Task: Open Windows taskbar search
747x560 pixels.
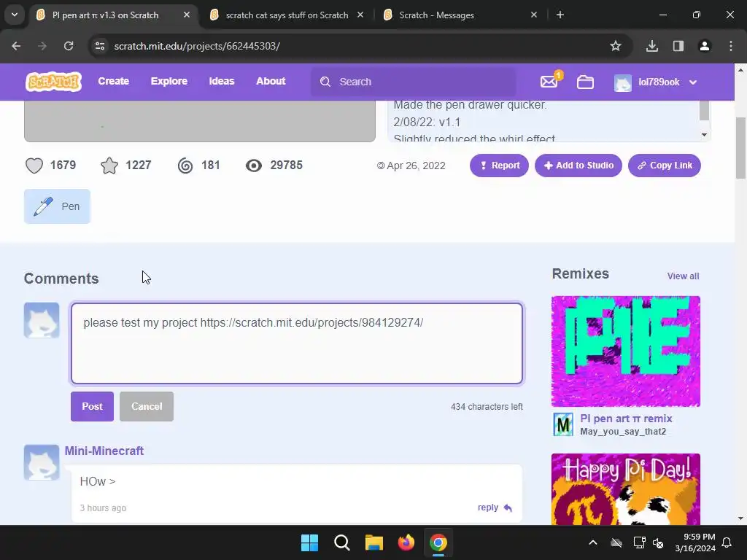Action: (342, 542)
